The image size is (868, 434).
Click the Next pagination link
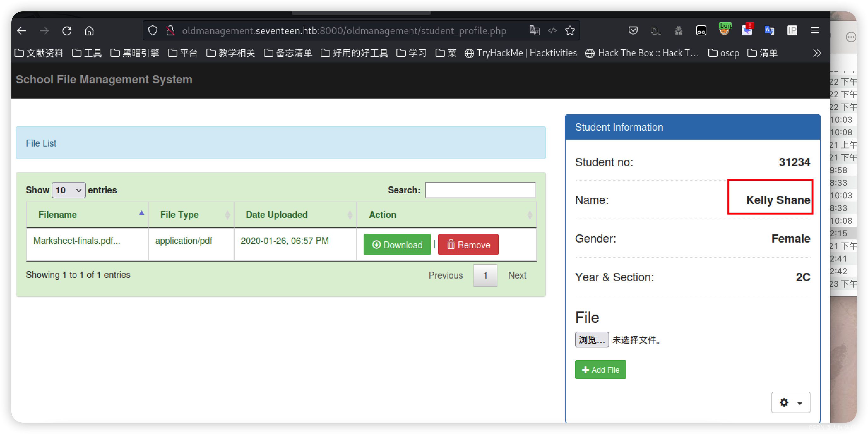point(516,275)
